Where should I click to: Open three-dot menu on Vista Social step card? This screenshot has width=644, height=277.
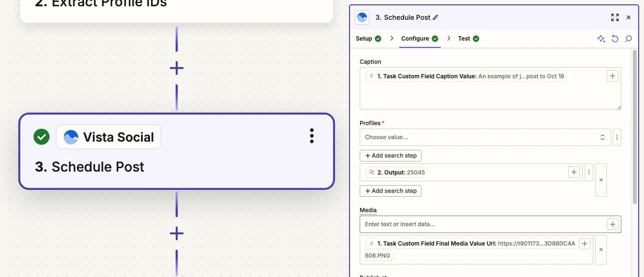312,136
